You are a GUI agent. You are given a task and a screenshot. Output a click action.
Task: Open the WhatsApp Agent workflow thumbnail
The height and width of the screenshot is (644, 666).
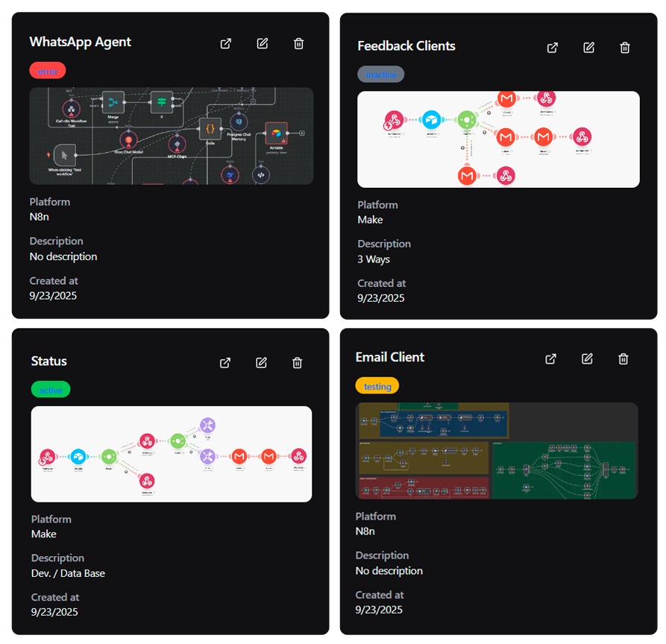pyautogui.click(x=172, y=136)
